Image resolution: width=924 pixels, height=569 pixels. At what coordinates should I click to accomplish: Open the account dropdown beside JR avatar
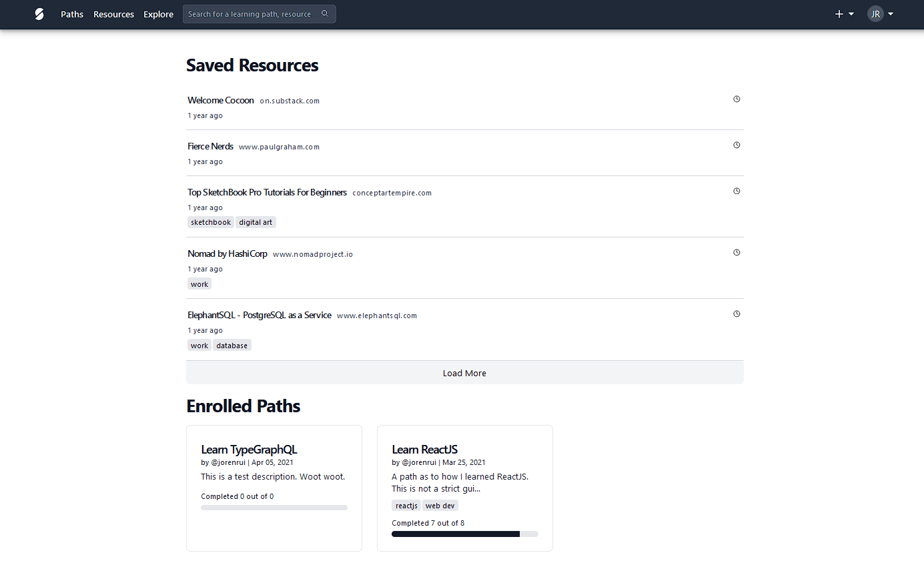[x=890, y=14]
